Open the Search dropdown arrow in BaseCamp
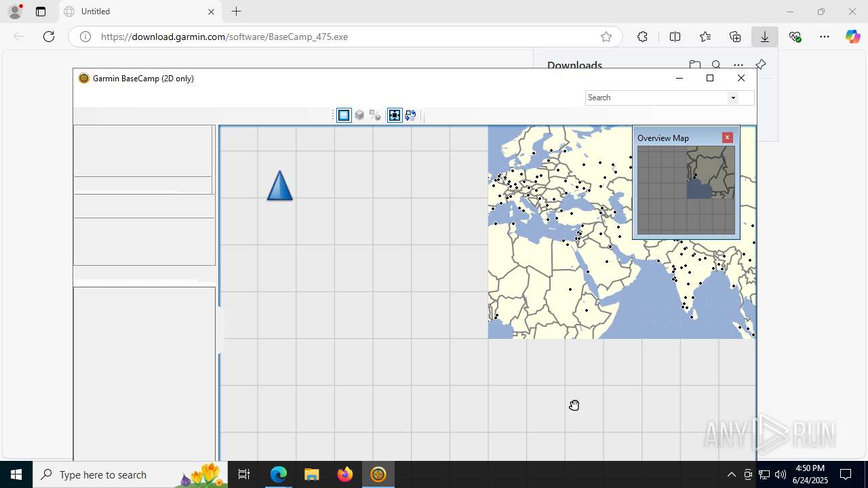 (733, 98)
